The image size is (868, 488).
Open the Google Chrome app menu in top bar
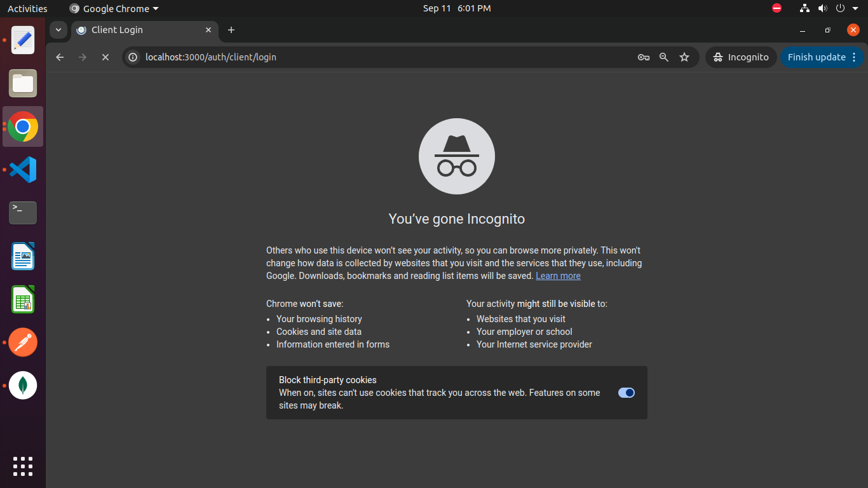point(114,9)
